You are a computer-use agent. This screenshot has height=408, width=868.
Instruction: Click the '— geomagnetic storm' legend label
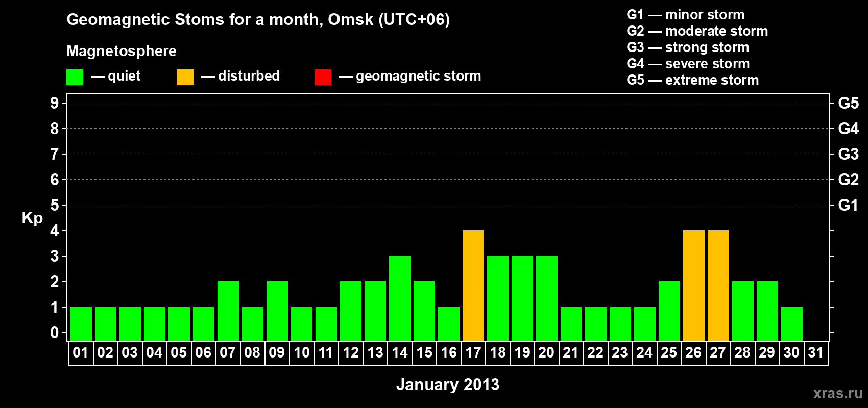410,76
